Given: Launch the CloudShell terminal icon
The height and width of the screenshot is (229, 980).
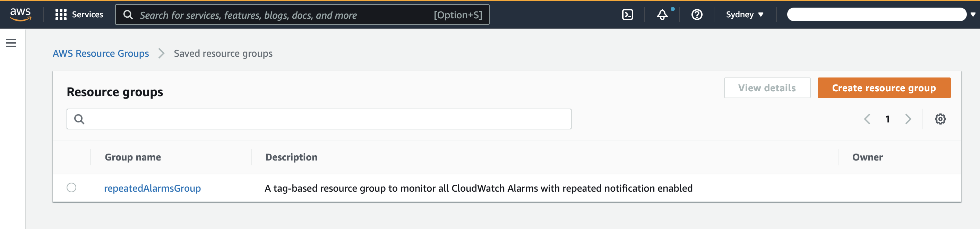Looking at the screenshot, I should pyautogui.click(x=627, y=15).
